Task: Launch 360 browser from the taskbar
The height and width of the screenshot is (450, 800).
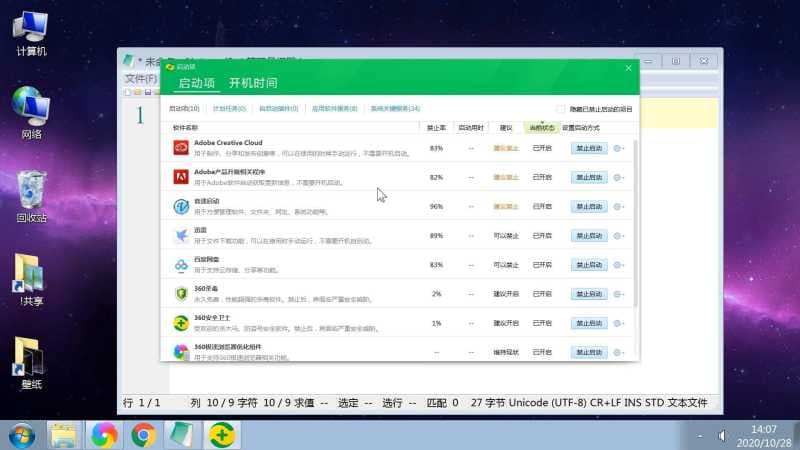Action: (104, 436)
